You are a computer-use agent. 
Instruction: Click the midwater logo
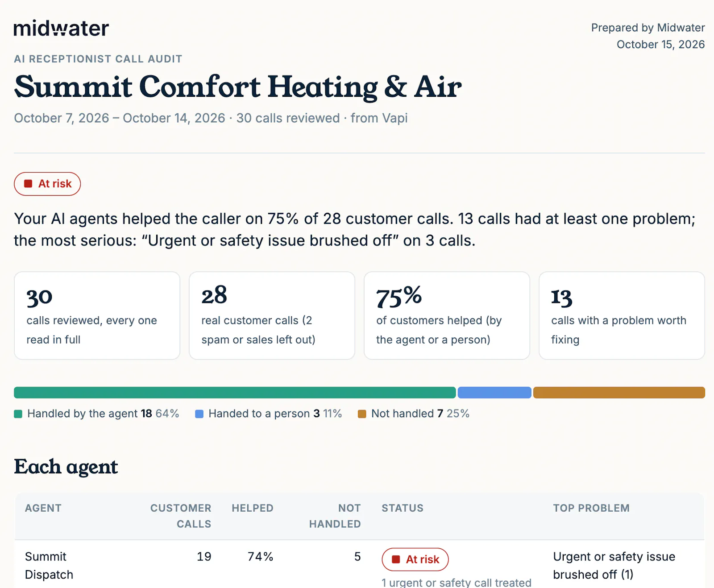point(61,28)
